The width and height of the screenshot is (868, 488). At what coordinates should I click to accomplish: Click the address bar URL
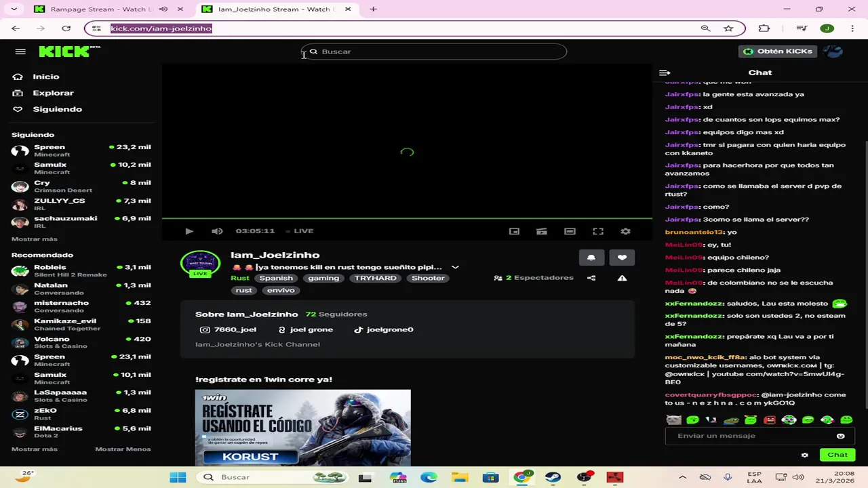point(161,28)
